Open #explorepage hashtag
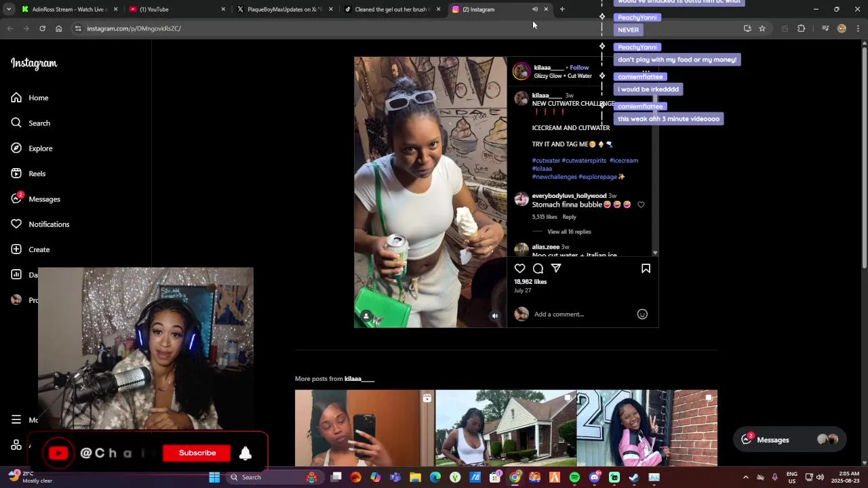Screen dimensions: 868x488 tap(597, 177)
